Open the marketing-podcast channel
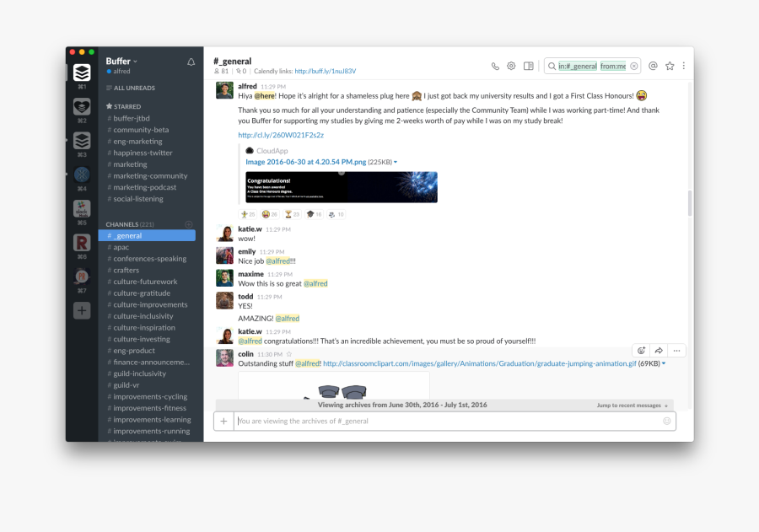This screenshot has width=759, height=532. pos(144,187)
